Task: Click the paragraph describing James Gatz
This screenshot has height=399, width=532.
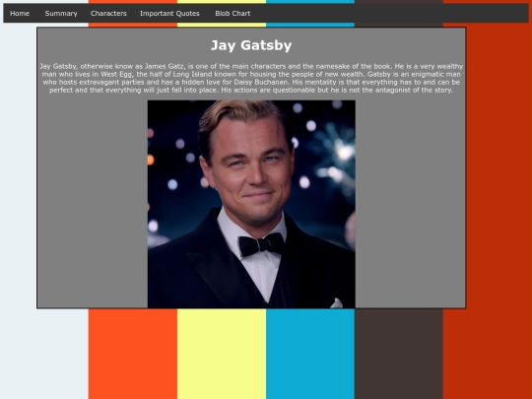Action: [x=251, y=78]
